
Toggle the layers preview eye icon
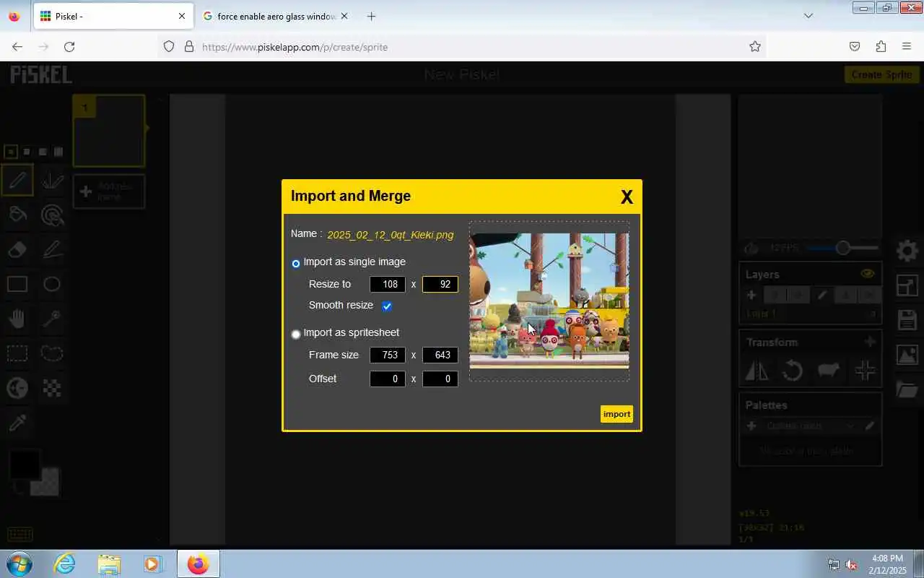(868, 274)
